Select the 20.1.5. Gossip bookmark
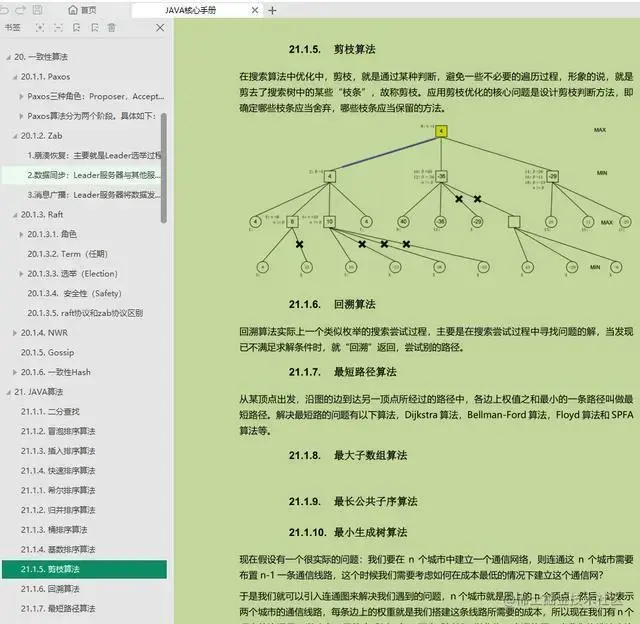Image resolution: width=640 pixels, height=624 pixels. pos(47,352)
